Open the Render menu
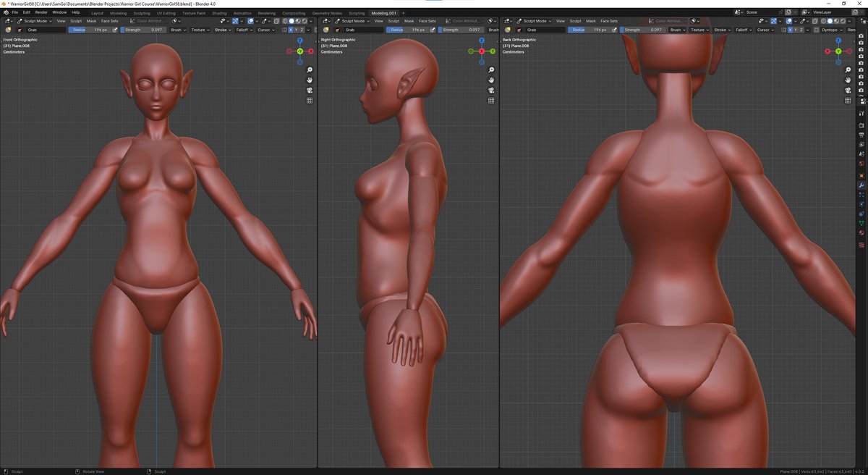This screenshot has width=868, height=475. (x=41, y=12)
